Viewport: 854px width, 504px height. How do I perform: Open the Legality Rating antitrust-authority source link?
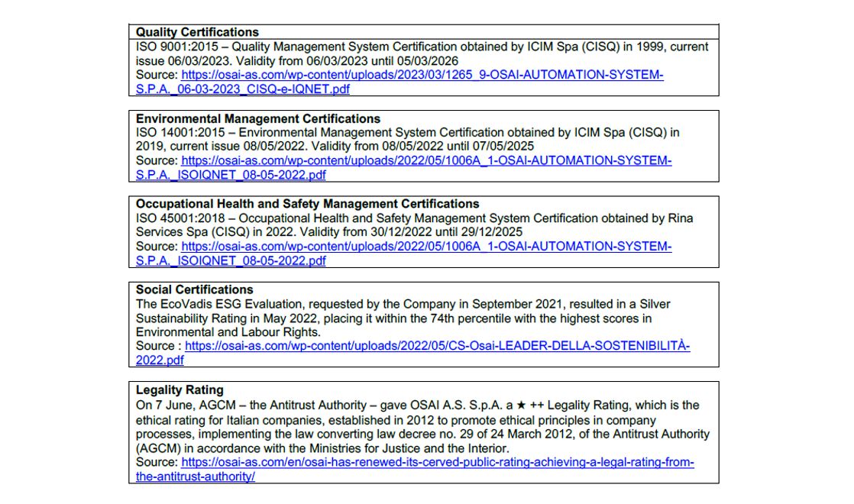pos(437,463)
